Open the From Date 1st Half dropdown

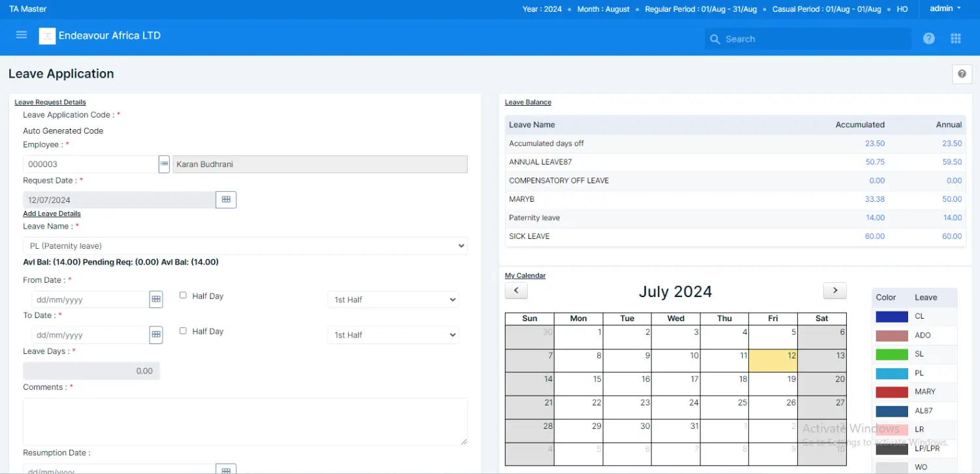point(393,300)
